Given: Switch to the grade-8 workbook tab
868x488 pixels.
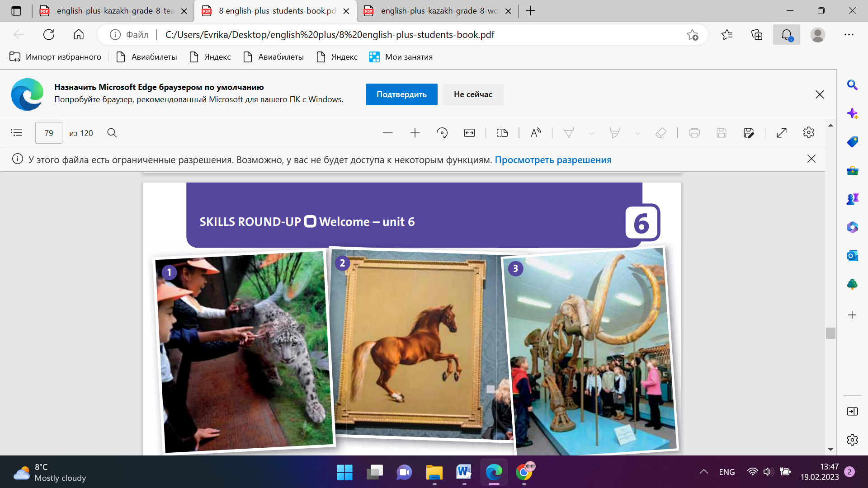Looking at the screenshot, I should [439, 11].
